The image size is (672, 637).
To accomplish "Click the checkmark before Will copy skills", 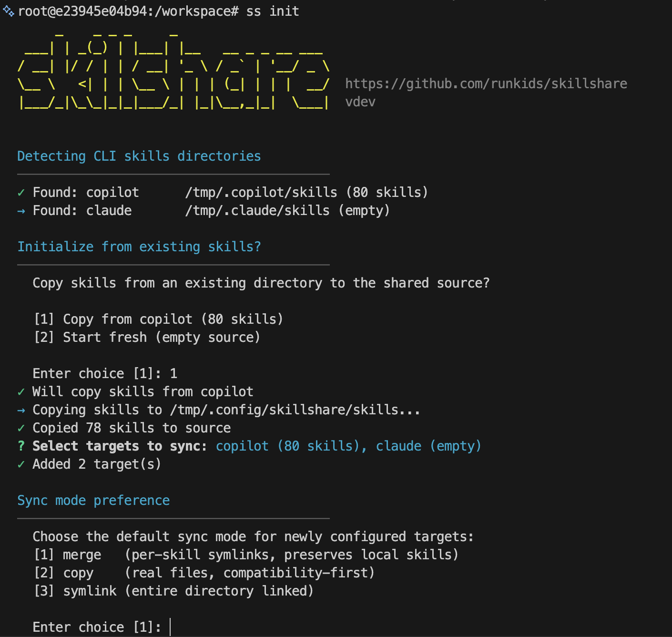I will 21,392.
